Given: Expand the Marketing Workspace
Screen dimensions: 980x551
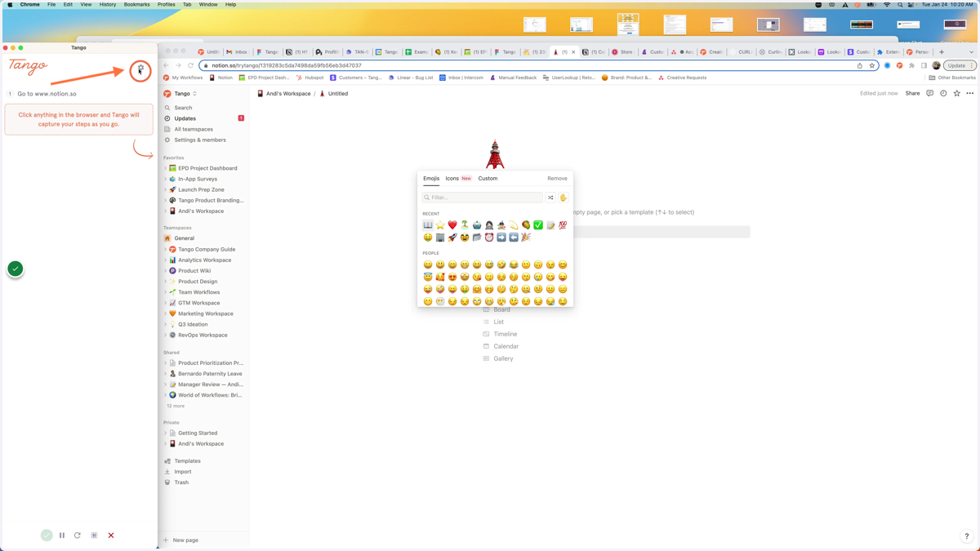Looking at the screenshot, I should 165,313.
